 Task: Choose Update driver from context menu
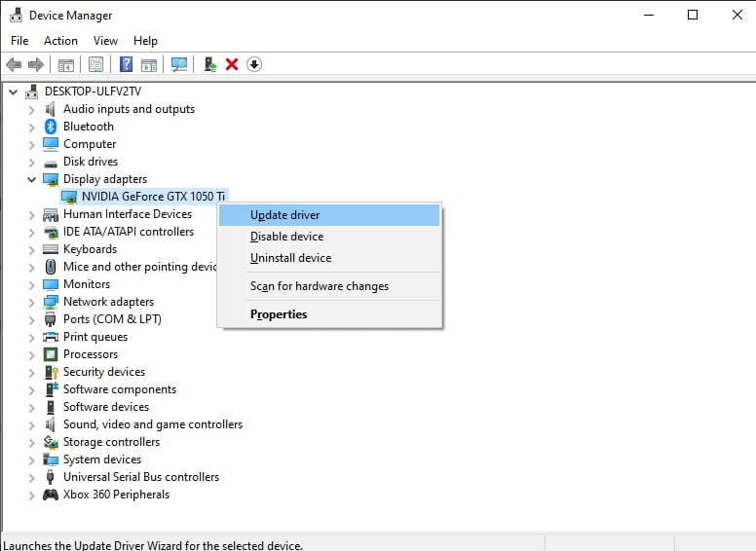coord(329,215)
